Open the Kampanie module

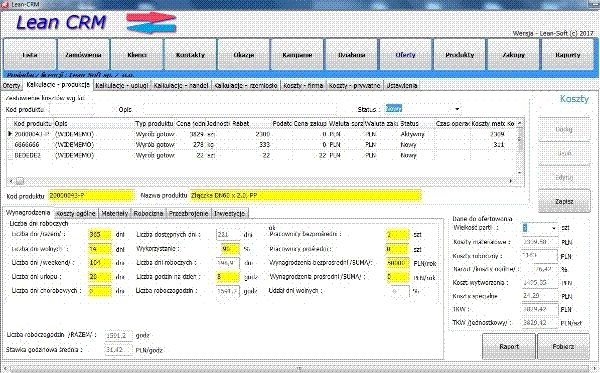(x=297, y=55)
